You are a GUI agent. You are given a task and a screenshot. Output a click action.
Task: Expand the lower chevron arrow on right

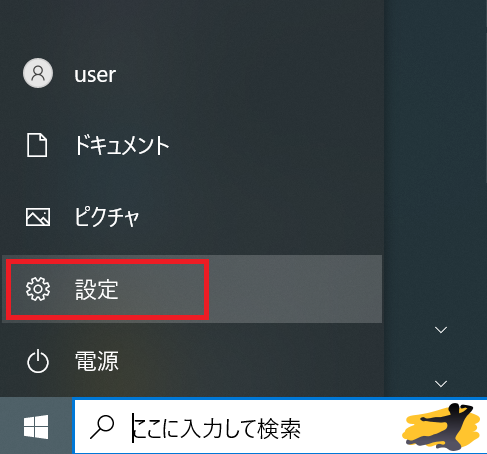(441, 384)
